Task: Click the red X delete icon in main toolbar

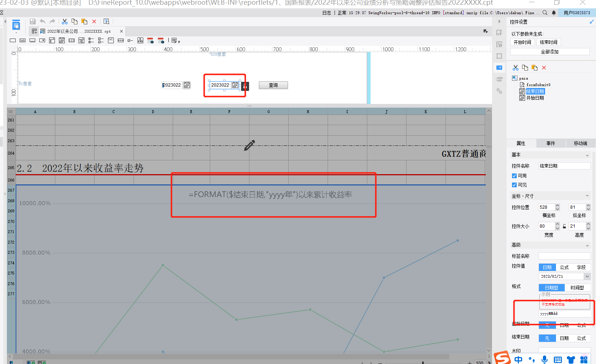Action: 94,21
